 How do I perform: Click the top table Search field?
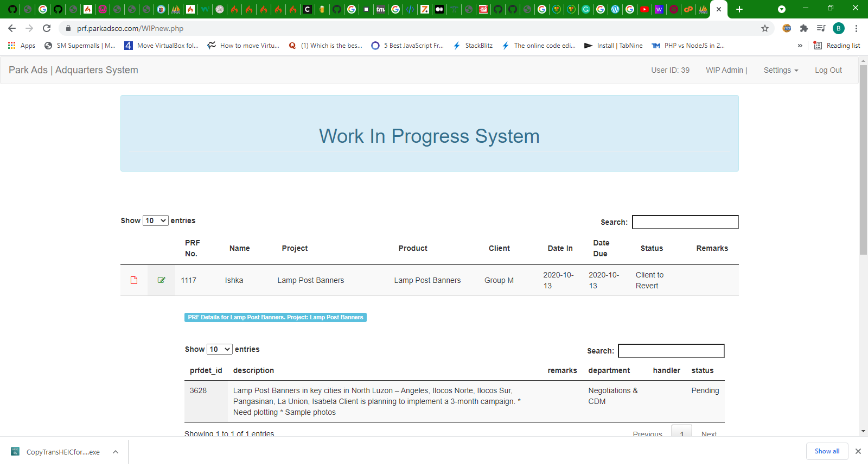tap(685, 222)
